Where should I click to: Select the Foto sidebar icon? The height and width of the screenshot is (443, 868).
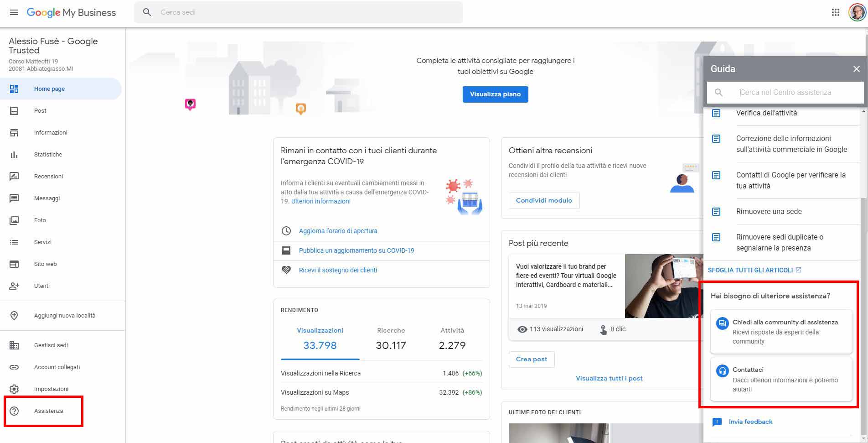(x=14, y=220)
